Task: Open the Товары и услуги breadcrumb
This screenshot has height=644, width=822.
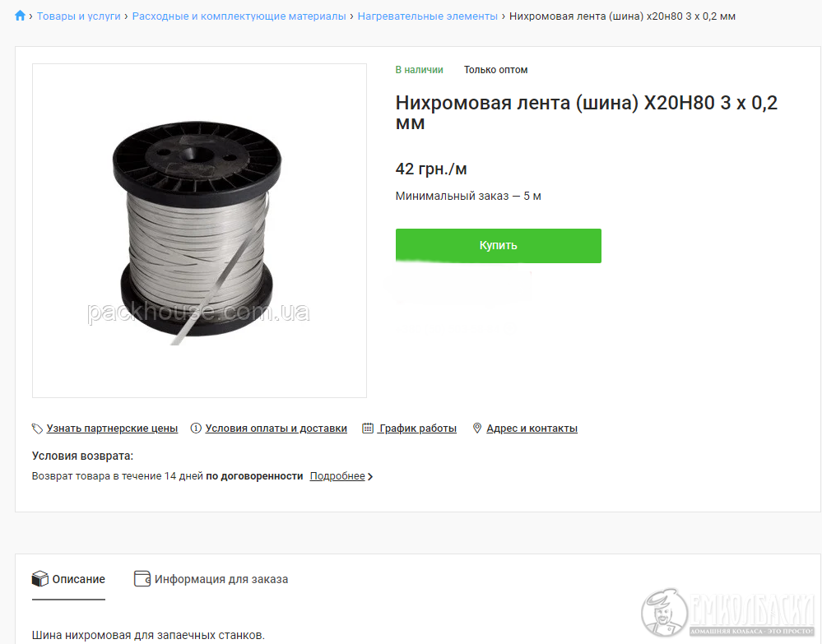Action: coord(79,16)
